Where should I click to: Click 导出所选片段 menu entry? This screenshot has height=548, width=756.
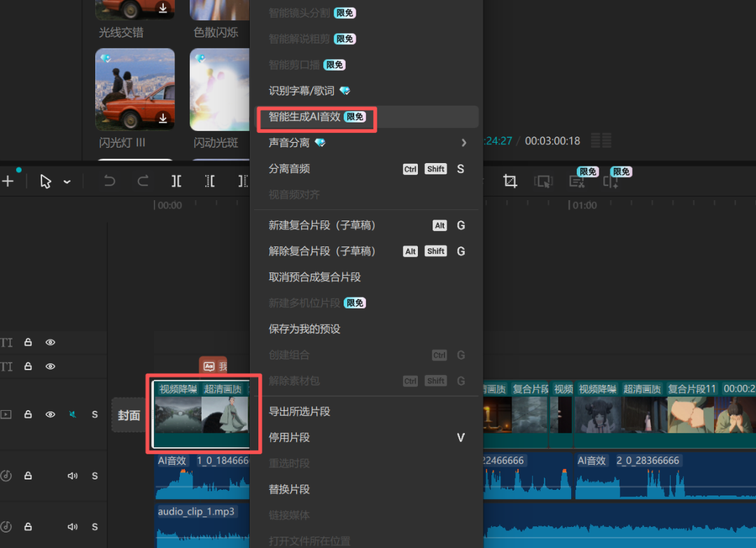[299, 411]
